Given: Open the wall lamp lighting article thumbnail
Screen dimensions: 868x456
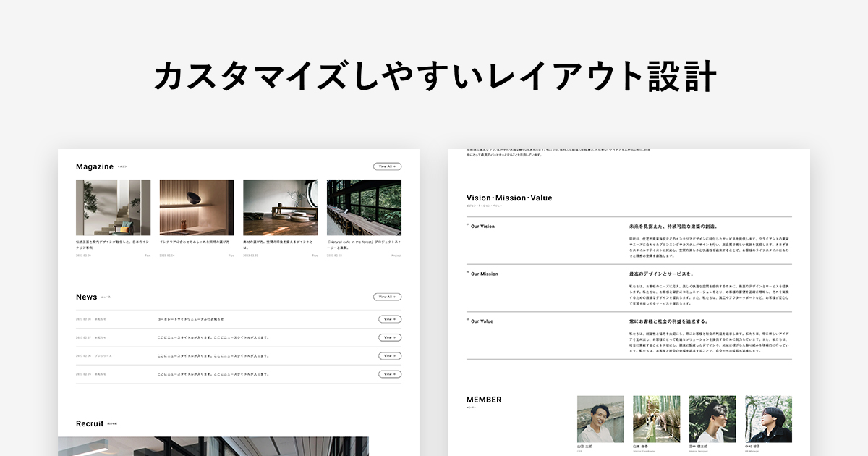Looking at the screenshot, I should [197, 208].
